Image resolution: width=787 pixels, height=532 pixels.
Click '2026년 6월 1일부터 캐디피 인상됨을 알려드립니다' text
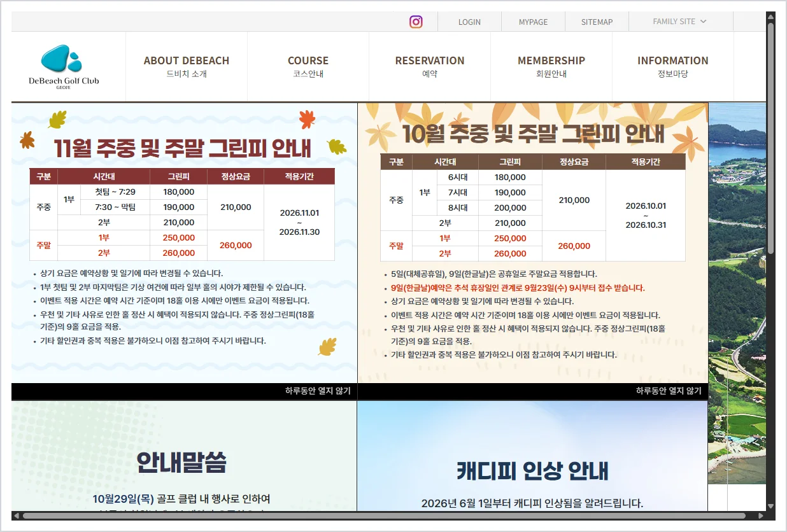tap(532, 503)
